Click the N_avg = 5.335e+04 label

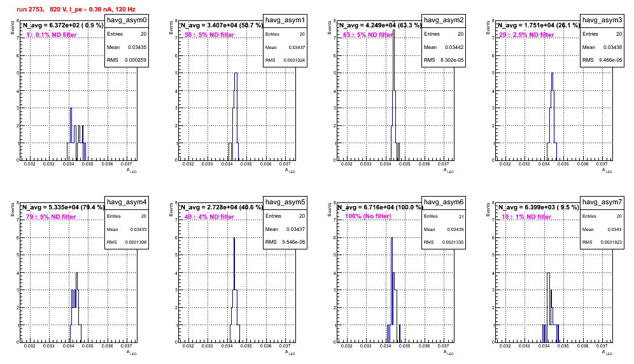[63, 207]
